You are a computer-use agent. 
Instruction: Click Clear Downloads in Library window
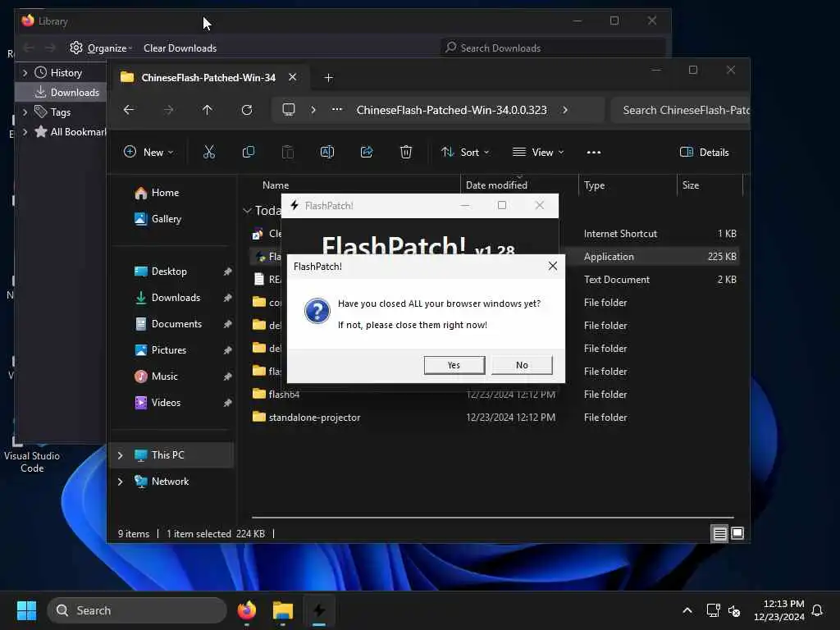pos(180,48)
